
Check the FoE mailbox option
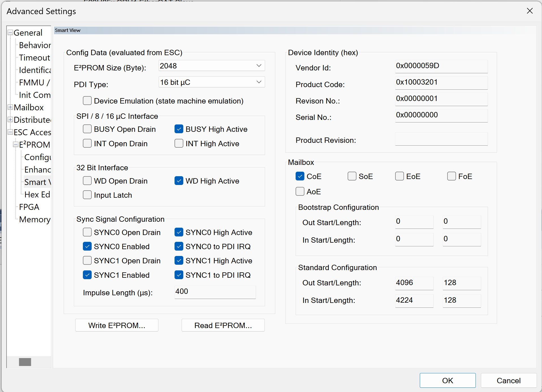click(x=451, y=176)
